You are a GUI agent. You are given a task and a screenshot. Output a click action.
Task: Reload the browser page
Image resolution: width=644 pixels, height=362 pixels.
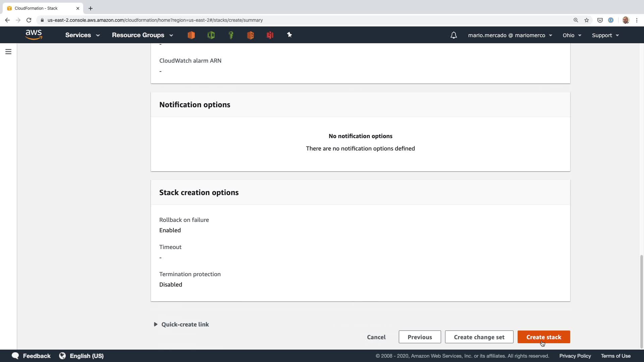[29, 20]
